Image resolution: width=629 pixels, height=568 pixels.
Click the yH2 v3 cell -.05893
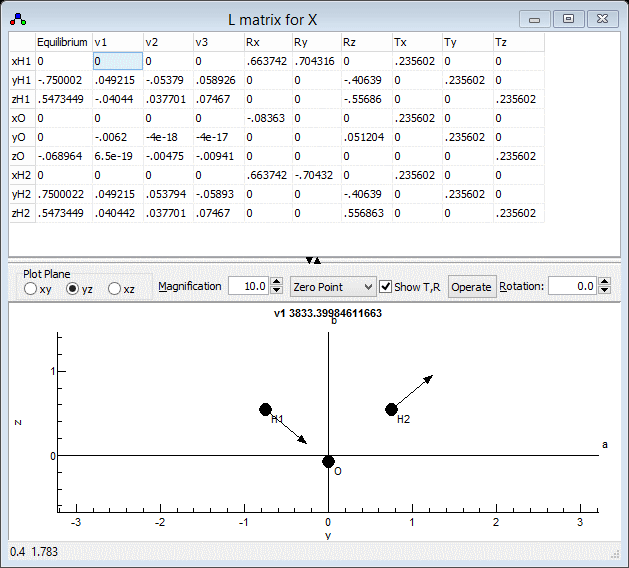point(219,194)
